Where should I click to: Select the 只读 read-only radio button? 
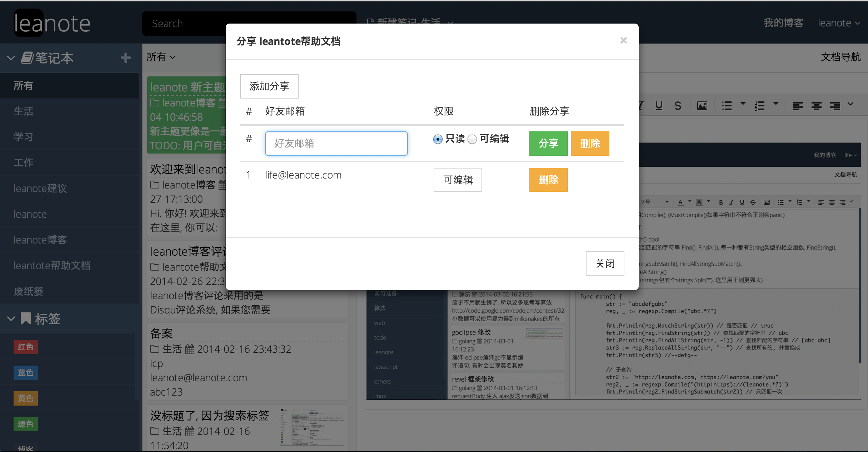[x=438, y=139]
